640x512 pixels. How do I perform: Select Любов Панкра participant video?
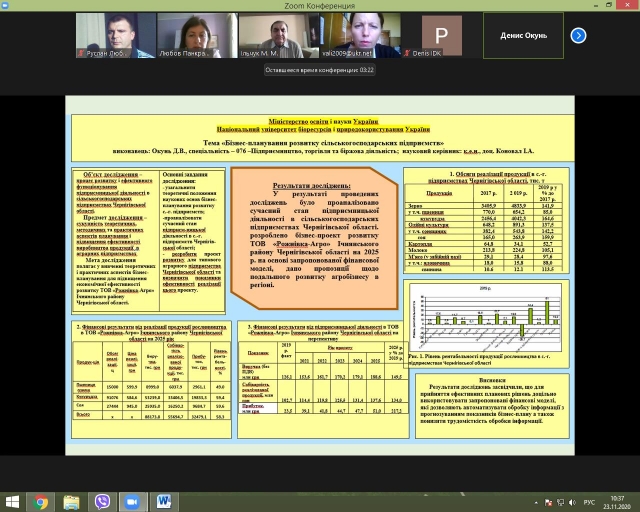pyautogui.click(x=197, y=35)
